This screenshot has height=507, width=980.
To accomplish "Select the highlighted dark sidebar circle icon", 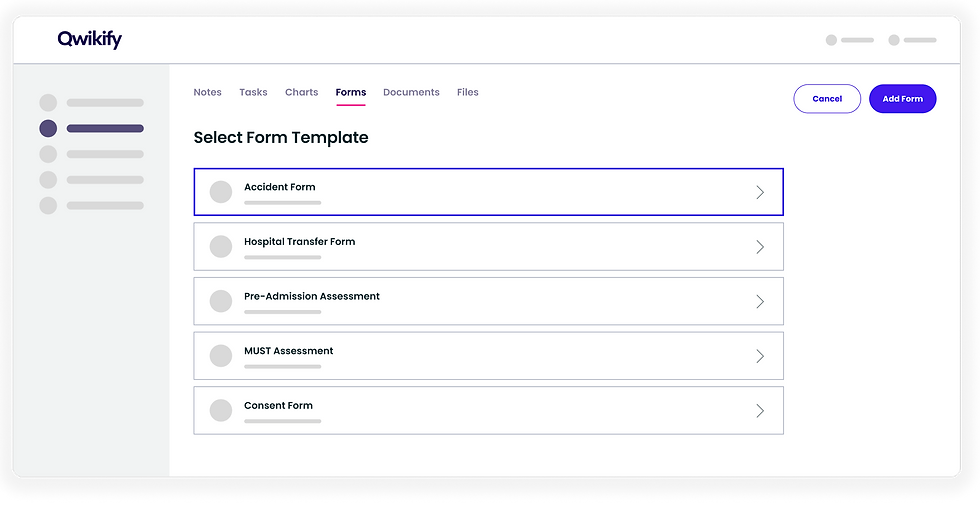I will click(48, 128).
